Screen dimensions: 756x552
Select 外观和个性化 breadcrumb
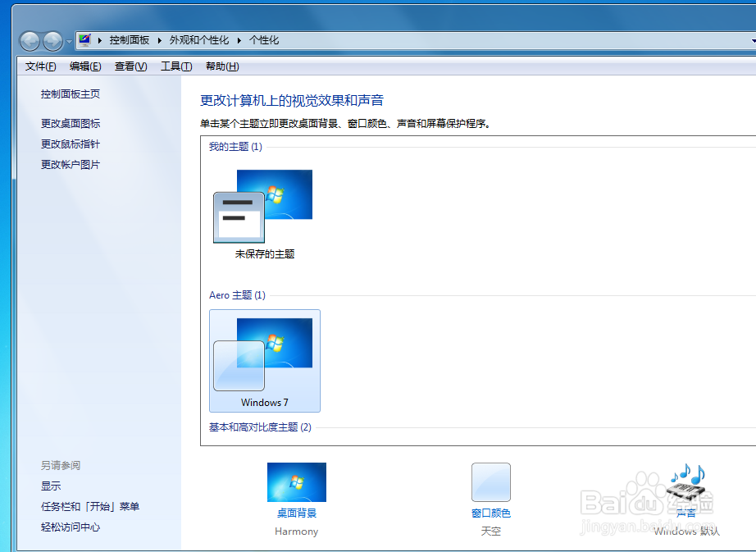tap(199, 40)
